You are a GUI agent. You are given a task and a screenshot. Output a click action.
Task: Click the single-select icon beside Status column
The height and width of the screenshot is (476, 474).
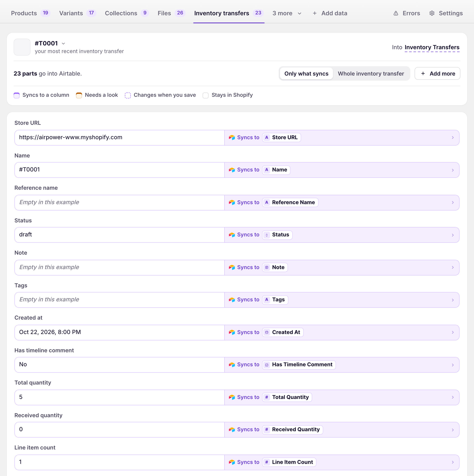[x=267, y=235]
